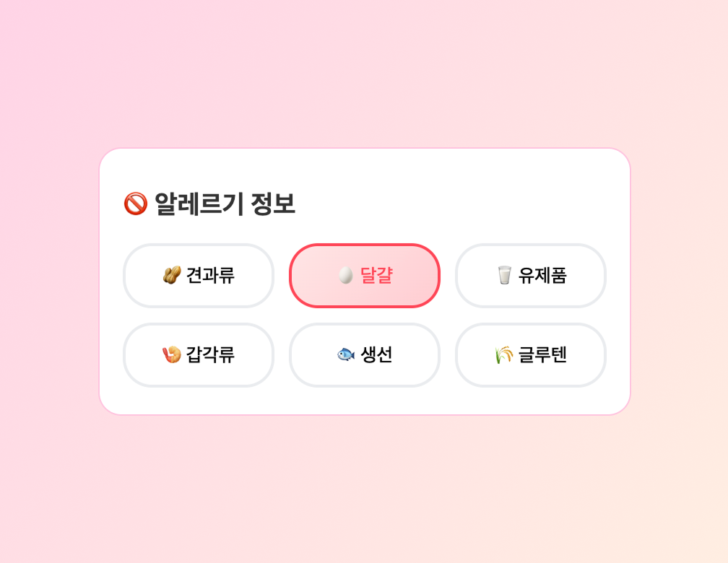Click the milk glass icon on the 유제품 chip

tap(504, 276)
